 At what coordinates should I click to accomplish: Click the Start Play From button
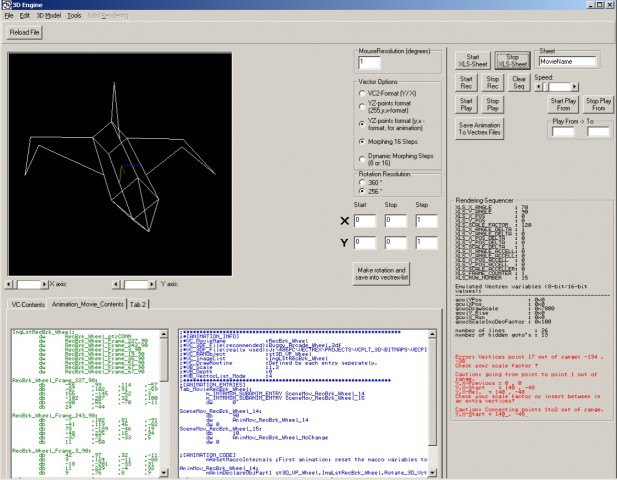[563, 104]
